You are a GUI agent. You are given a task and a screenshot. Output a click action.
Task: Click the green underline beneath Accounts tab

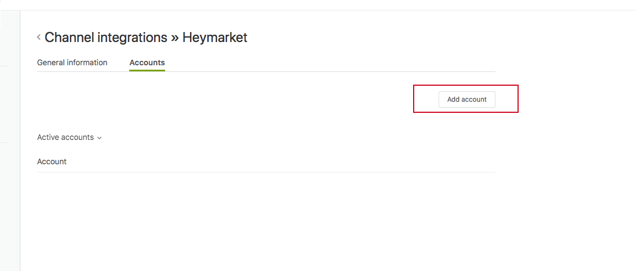pyautogui.click(x=147, y=71)
